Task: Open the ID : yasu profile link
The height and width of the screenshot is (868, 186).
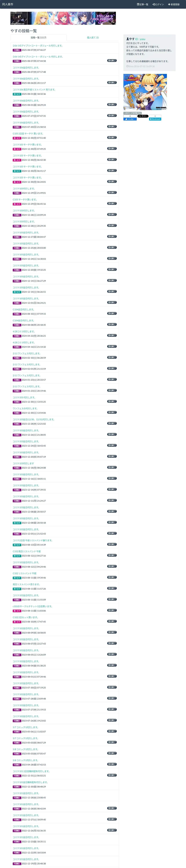Action: tap(140, 39)
